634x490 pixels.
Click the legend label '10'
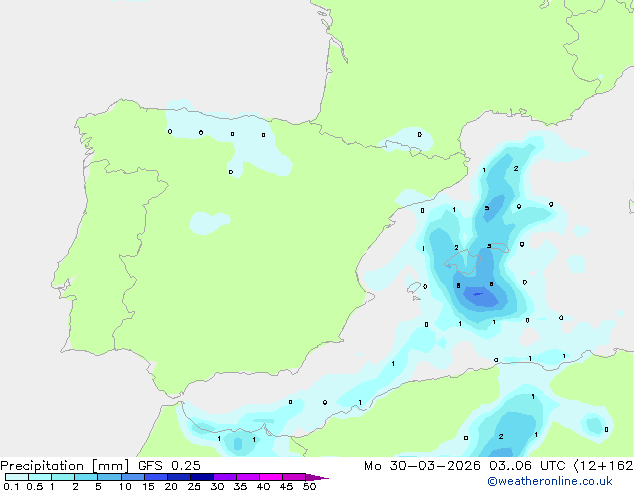tap(125, 486)
